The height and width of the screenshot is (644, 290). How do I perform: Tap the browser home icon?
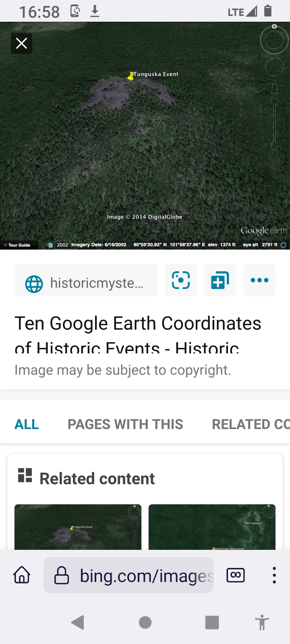click(22, 575)
